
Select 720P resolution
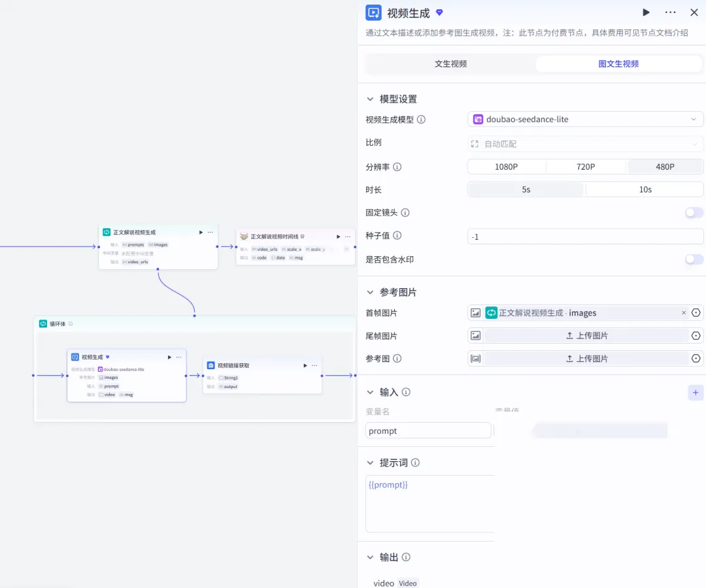click(585, 167)
